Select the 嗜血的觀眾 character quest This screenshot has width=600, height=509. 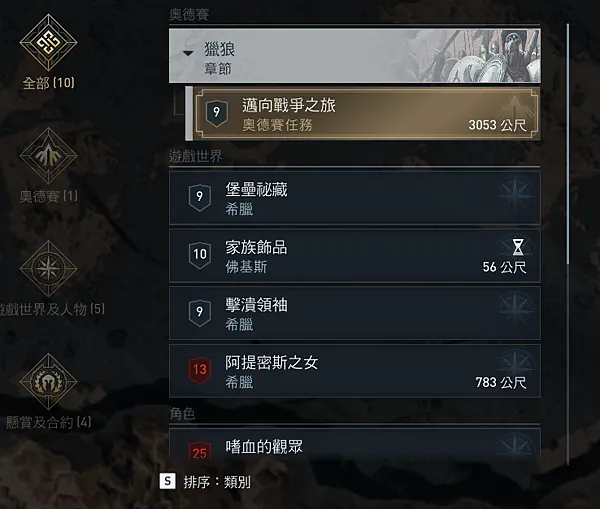355,445
